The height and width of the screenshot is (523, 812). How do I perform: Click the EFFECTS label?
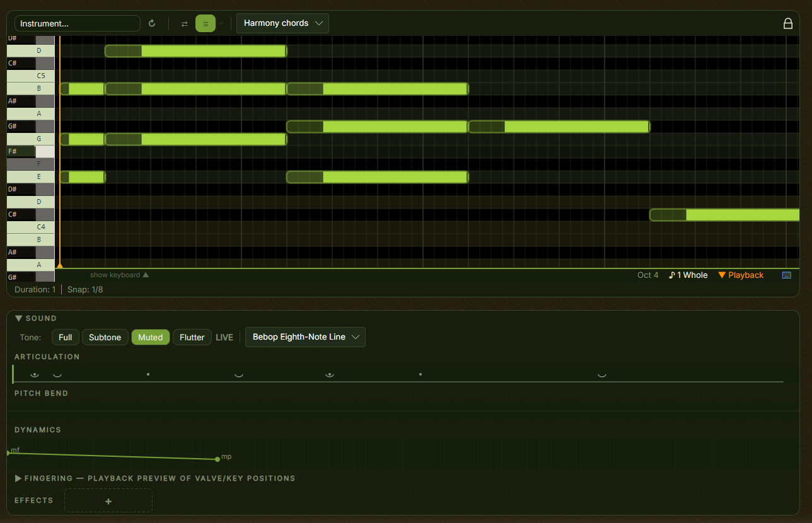click(34, 500)
